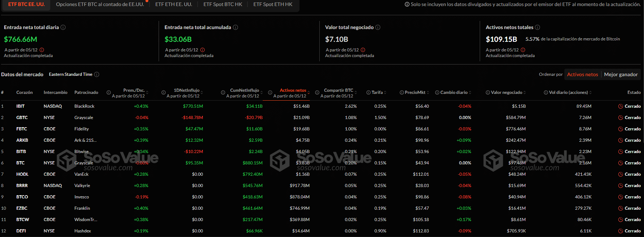Select Activos netos sort option
Image resolution: width=644 pixels, height=237 pixels.
[x=582, y=74]
